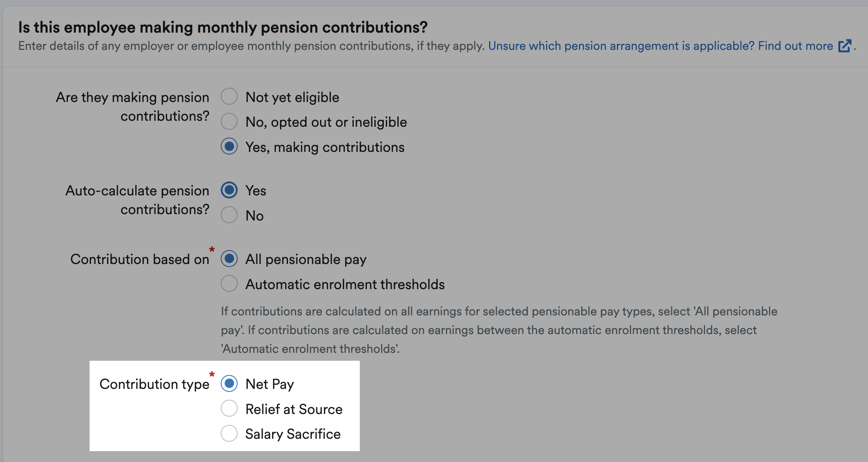Select "All pensionable pay" for contribution basis

click(x=229, y=258)
